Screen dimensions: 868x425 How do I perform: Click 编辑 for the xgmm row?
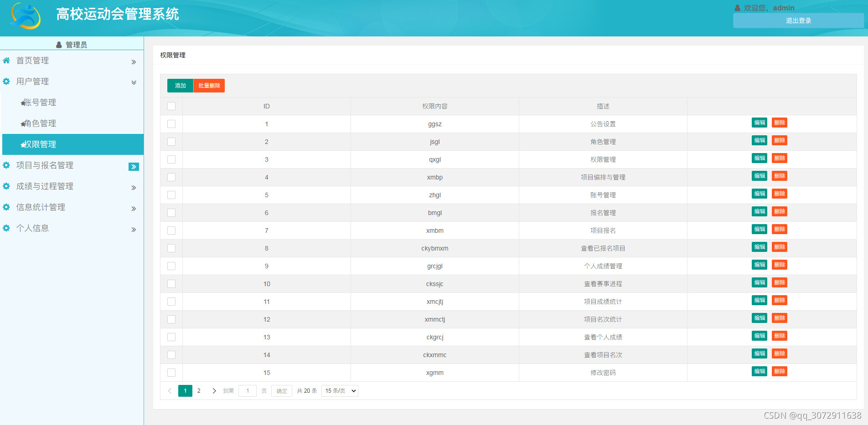pyautogui.click(x=759, y=371)
